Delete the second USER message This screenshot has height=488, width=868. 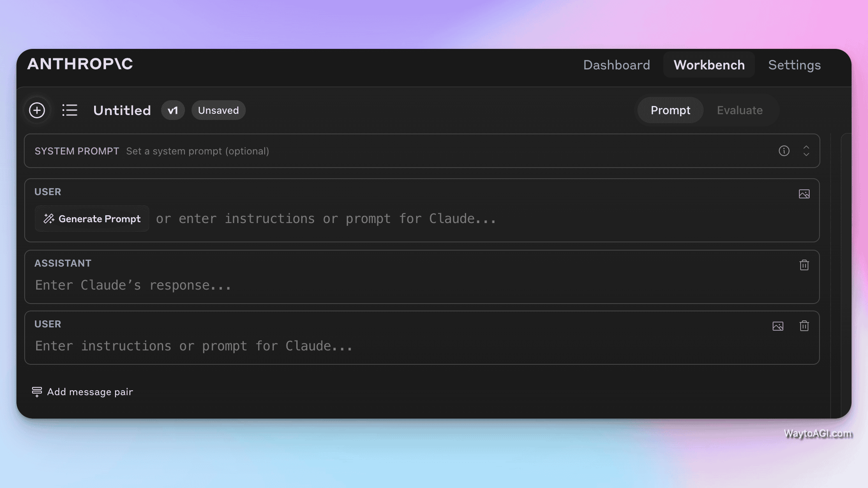(x=804, y=326)
